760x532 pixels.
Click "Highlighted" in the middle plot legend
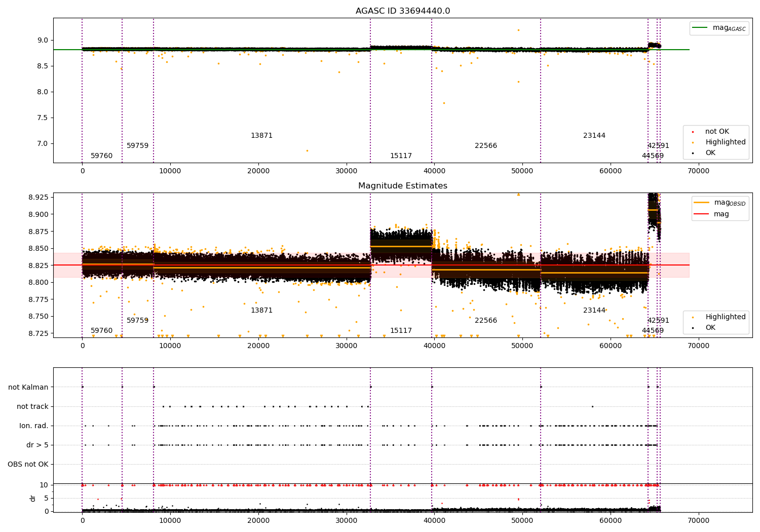point(726,317)
